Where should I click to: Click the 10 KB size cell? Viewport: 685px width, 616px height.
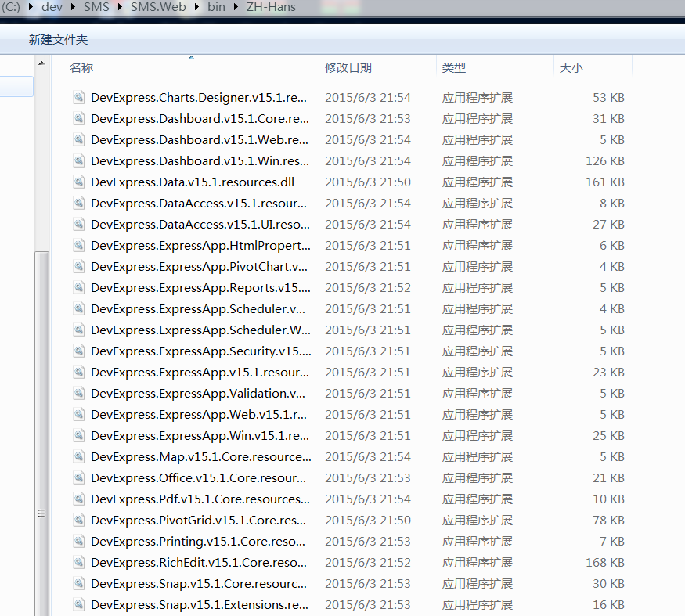[608, 499]
